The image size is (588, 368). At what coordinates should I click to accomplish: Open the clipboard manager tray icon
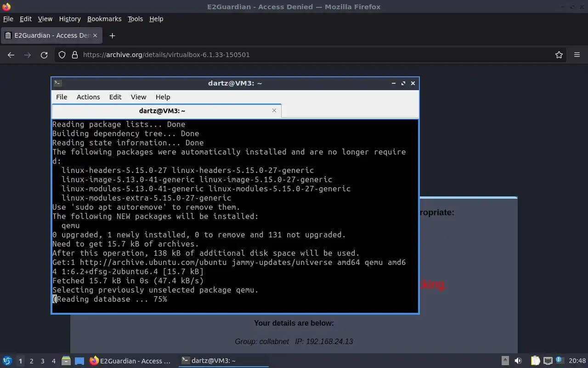coord(535,361)
